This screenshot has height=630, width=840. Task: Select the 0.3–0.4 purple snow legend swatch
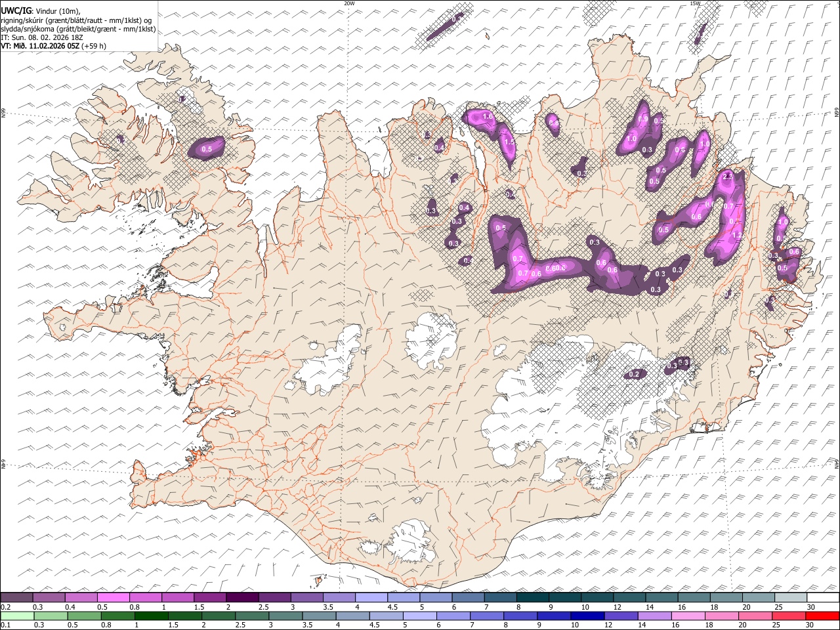coord(49,597)
